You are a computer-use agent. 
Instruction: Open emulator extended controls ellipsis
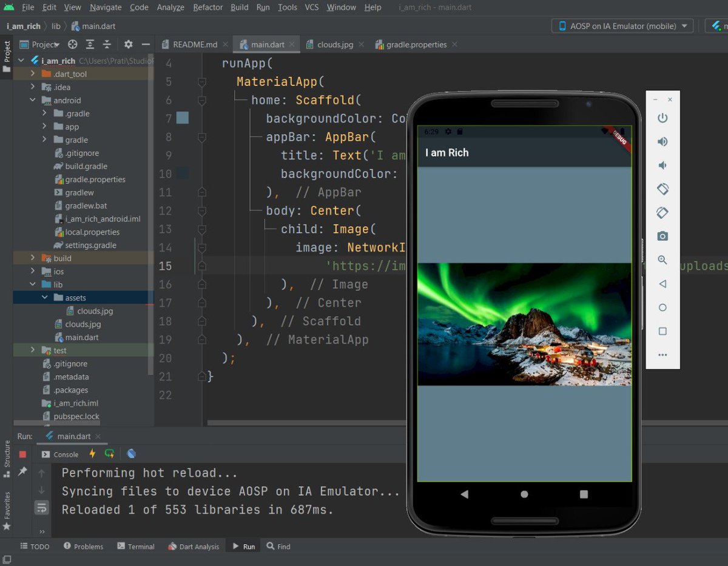662,355
